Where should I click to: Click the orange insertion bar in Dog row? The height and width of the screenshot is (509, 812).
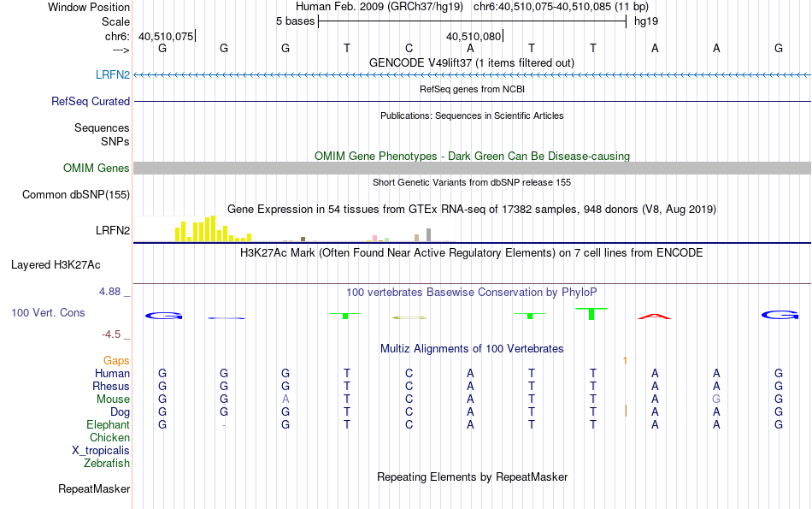coord(626,411)
